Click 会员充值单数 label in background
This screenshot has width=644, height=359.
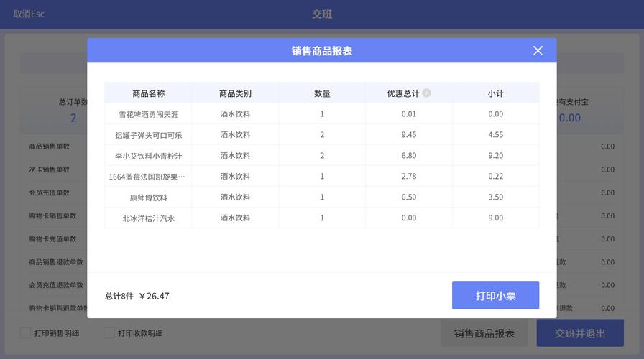(50, 192)
